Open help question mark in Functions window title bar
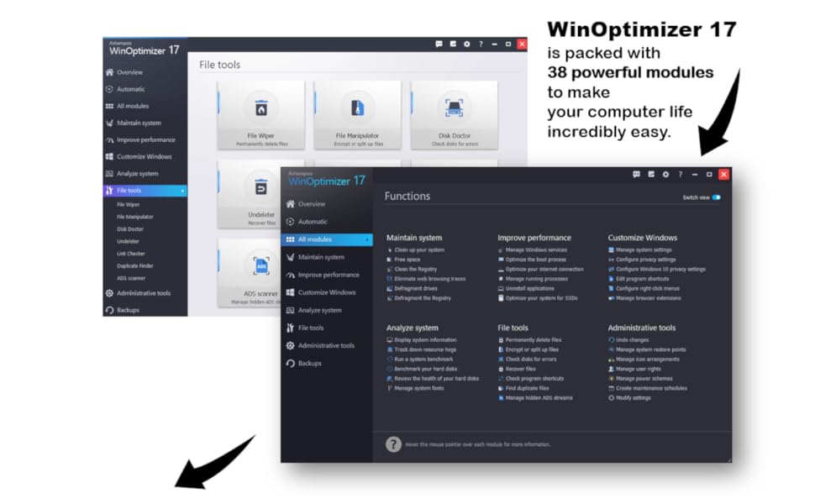 pos(680,175)
